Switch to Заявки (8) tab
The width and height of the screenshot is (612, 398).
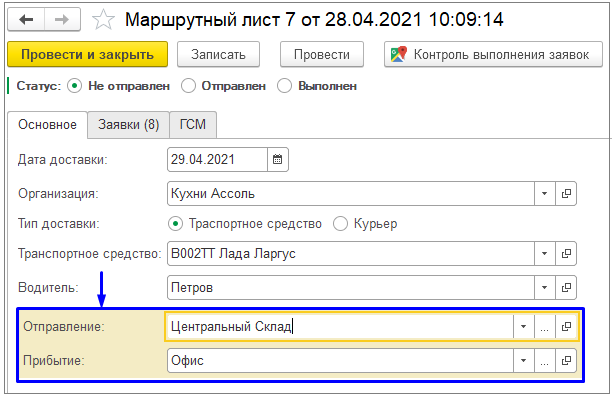point(128,125)
